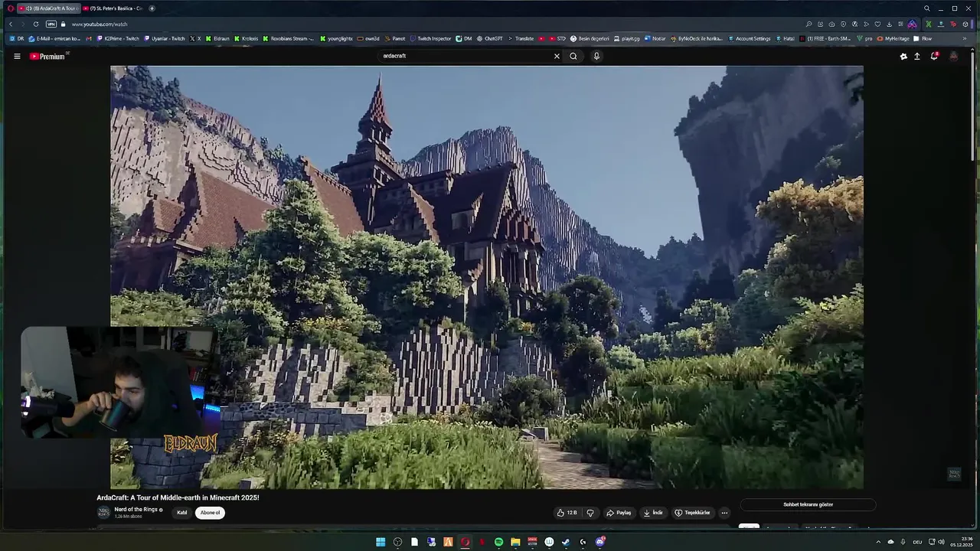Go to YouTube Premium home logo
This screenshot has width=980, height=551.
click(x=48, y=56)
